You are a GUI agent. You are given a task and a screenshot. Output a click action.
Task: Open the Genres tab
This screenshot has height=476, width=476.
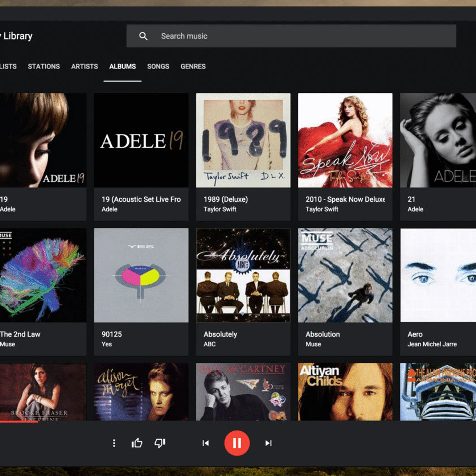tap(193, 66)
